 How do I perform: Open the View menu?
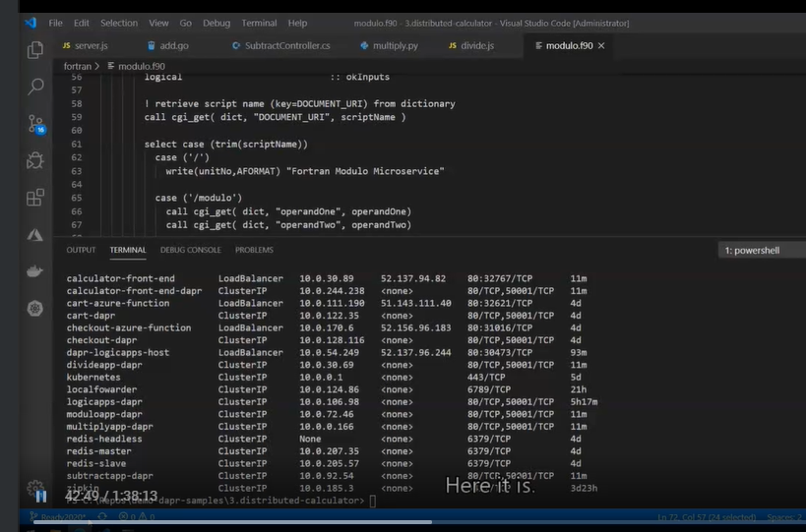pos(158,23)
